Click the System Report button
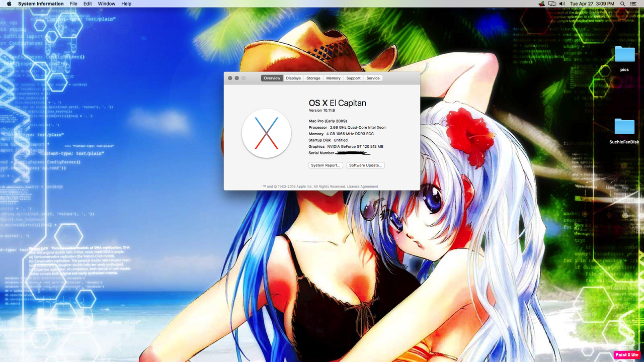644x362 pixels. (326, 165)
